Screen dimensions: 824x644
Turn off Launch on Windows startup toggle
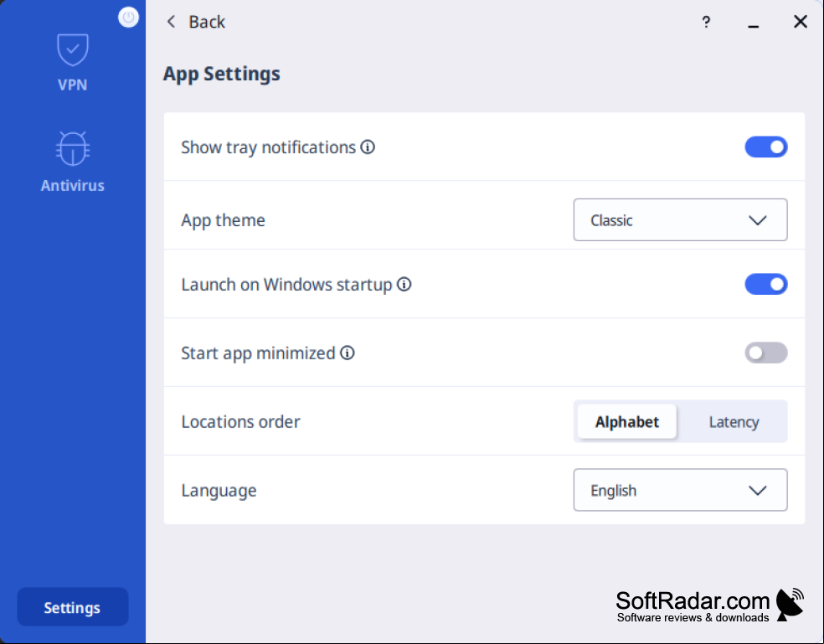[x=765, y=285]
